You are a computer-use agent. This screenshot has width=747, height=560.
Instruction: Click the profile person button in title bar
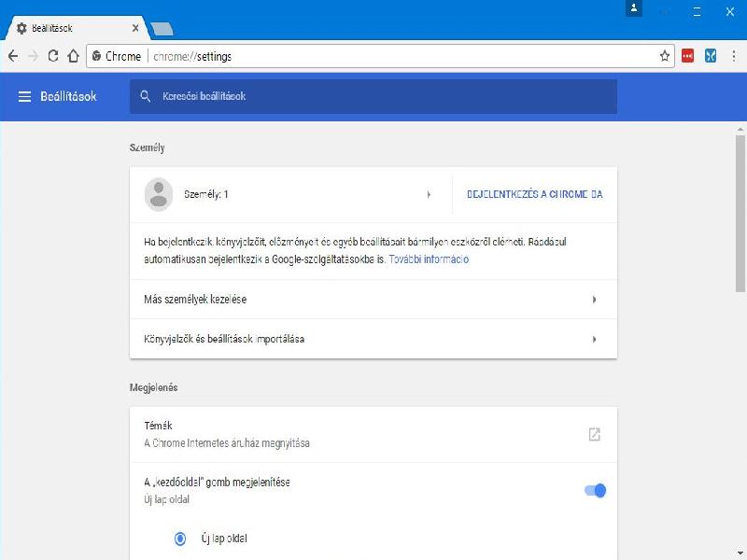pyautogui.click(x=634, y=8)
